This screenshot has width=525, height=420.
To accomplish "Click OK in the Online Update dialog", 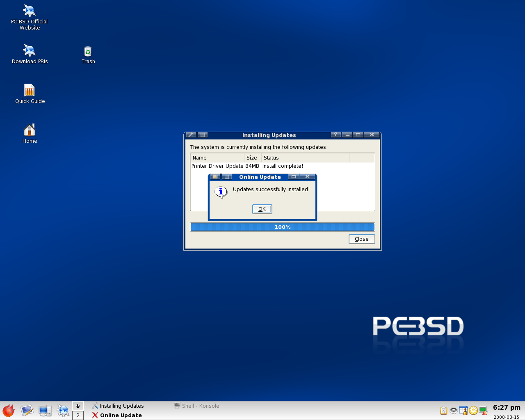I will pyautogui.click(x=262, y=209).
